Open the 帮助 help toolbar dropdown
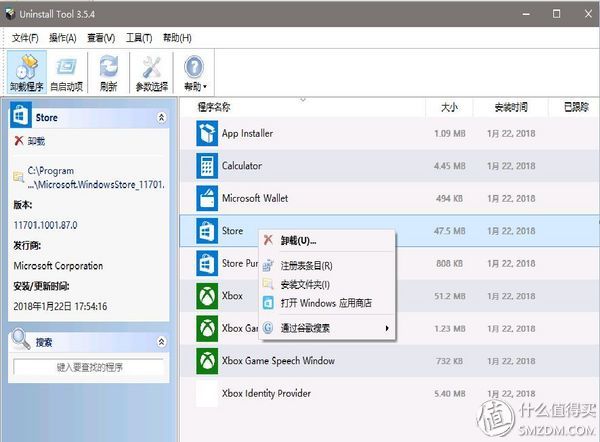 [x=194, y=72]
